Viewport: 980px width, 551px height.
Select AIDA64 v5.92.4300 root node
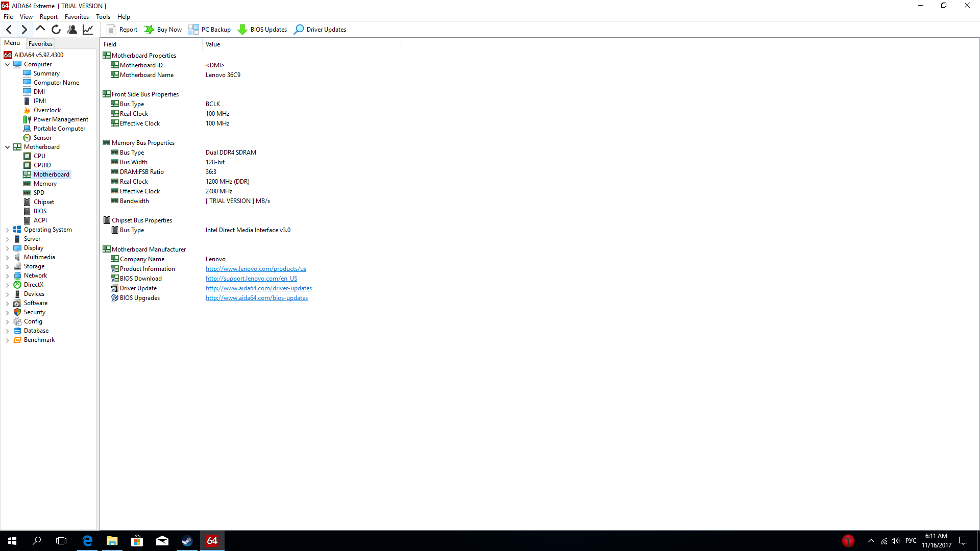click(x=38, y=55)
